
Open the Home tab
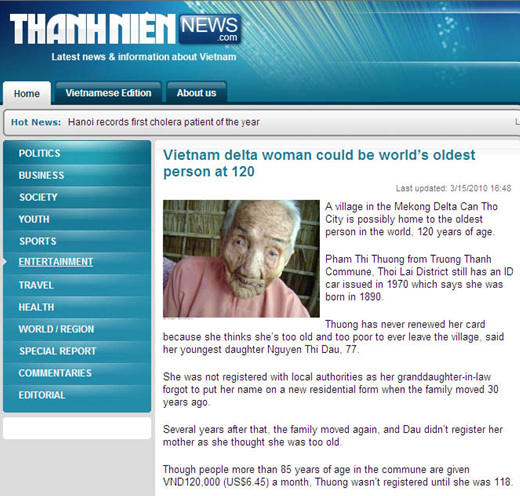(27, 93)
